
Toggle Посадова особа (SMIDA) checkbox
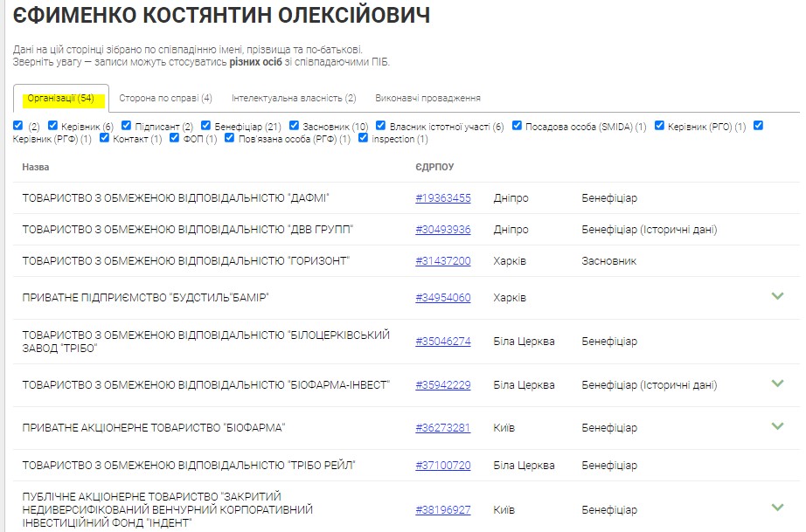[518, 126]
